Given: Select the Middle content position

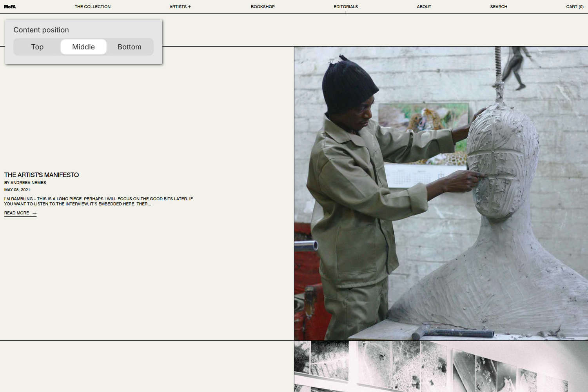Looking at the screenshot, I should click(83, 47).
